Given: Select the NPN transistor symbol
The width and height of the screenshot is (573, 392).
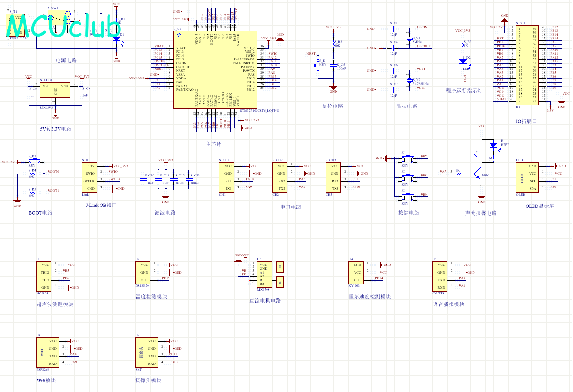Looking at the screenshot, I should coord(478,174).
